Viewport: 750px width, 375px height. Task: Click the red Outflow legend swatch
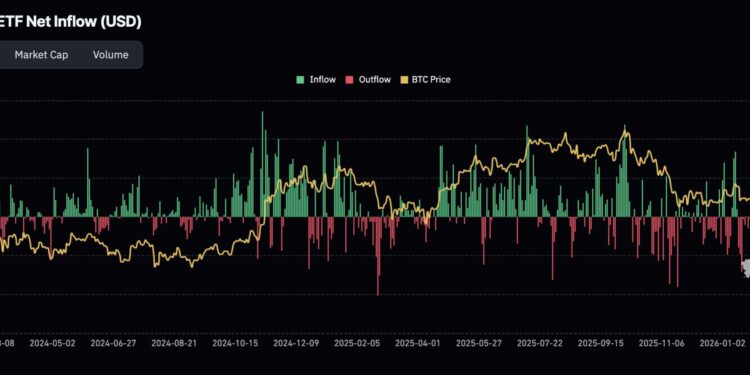tap(350, 80)
